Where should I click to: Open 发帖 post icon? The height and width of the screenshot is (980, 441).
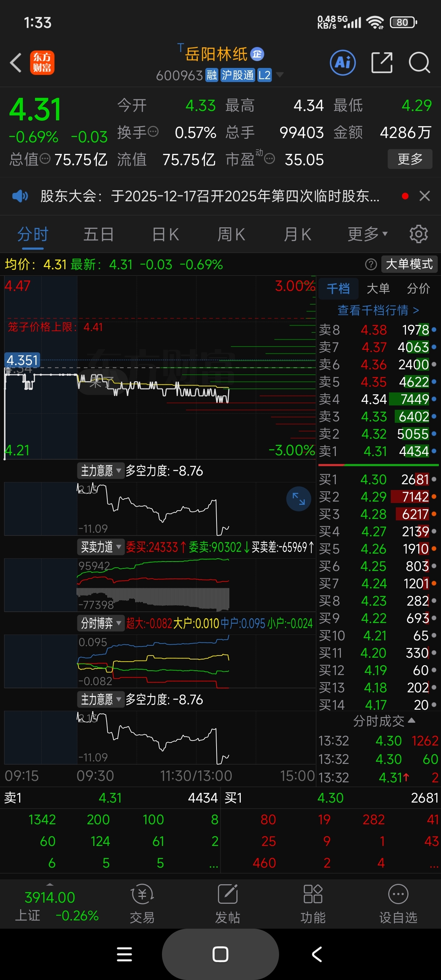tap(227, 904)
